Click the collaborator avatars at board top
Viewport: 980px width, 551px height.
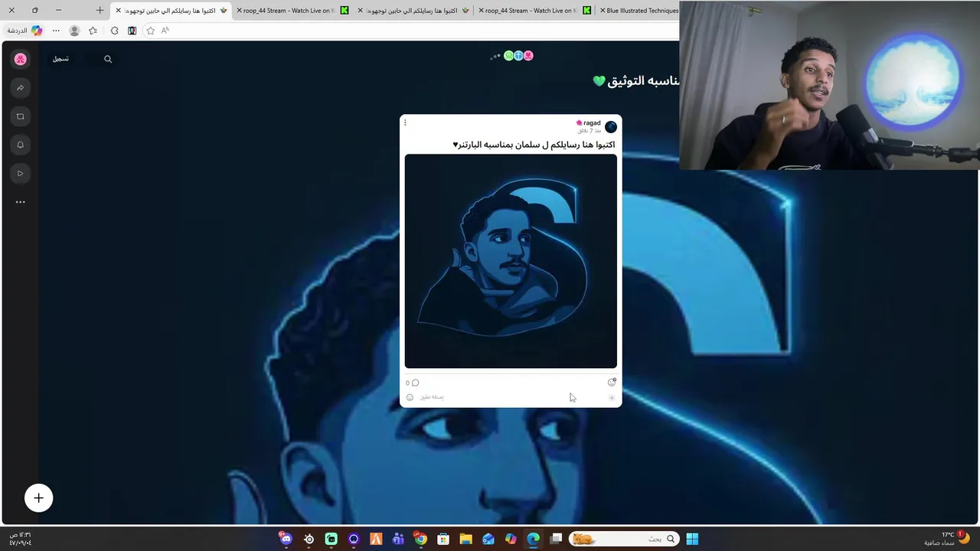(x=518, y=56)
